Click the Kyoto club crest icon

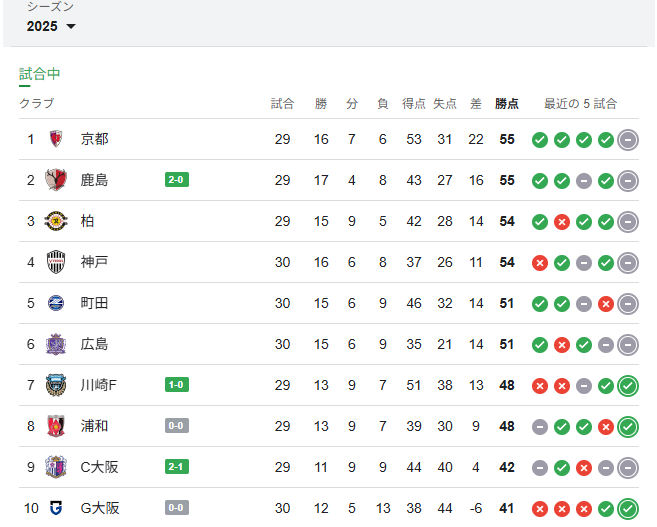[56, 139]
